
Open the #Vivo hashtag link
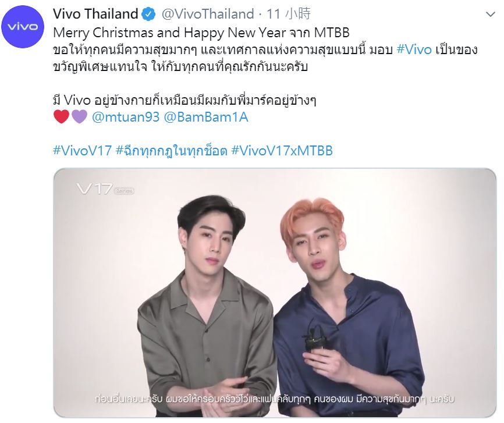(x=414, y=50)
